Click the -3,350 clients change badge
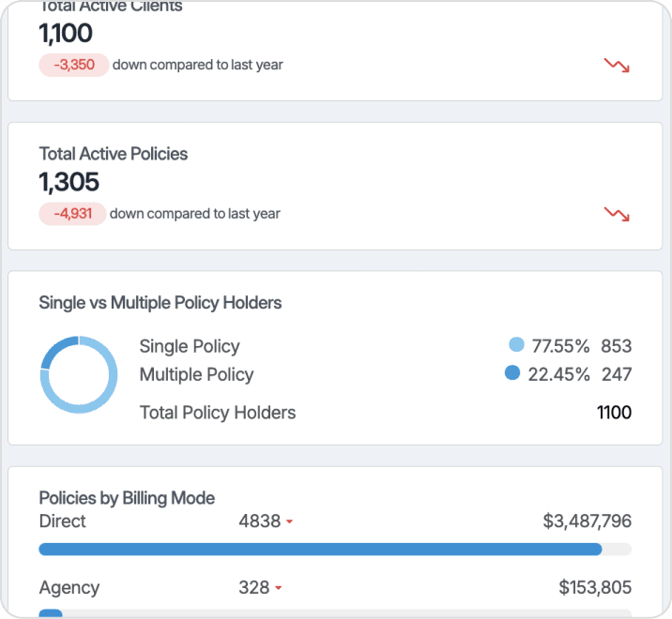 (74, 66)
